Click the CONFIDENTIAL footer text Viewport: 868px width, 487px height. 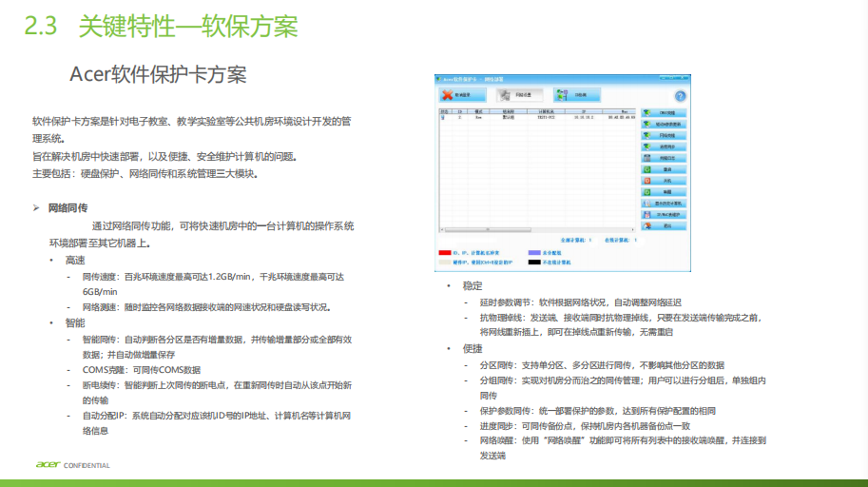tap(87, 465)
